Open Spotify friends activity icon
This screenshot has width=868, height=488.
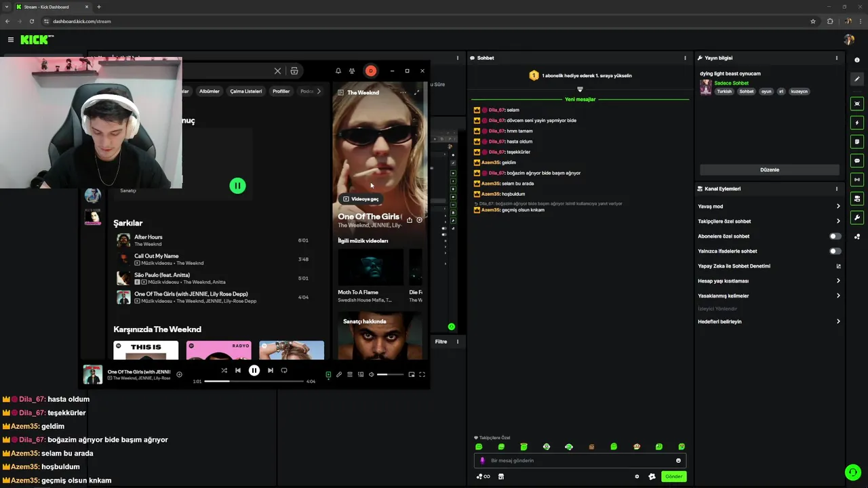pyautogui.click(x=352, y=71)
